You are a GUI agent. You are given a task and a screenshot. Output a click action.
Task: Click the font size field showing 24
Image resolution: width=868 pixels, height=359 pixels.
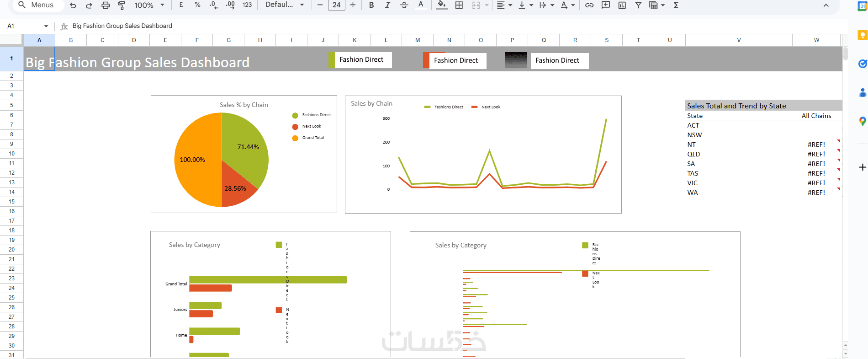click(x=337, y=5)
